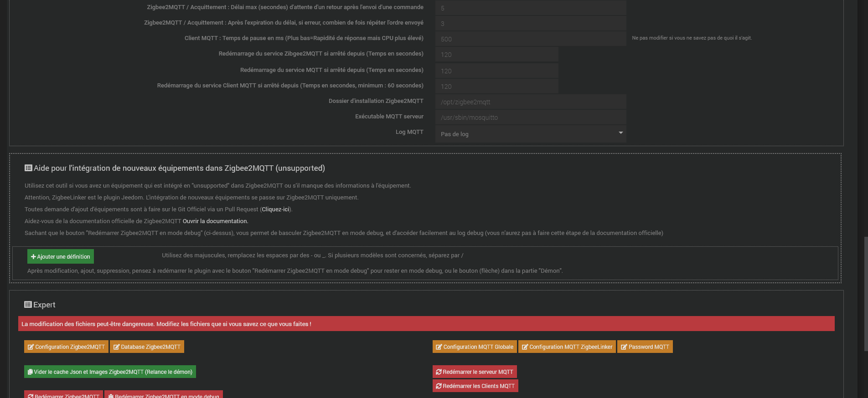868x398 pixels.
Task: Click edit icon on Configuration MQTT Globale
Action: tap(439, 347)
